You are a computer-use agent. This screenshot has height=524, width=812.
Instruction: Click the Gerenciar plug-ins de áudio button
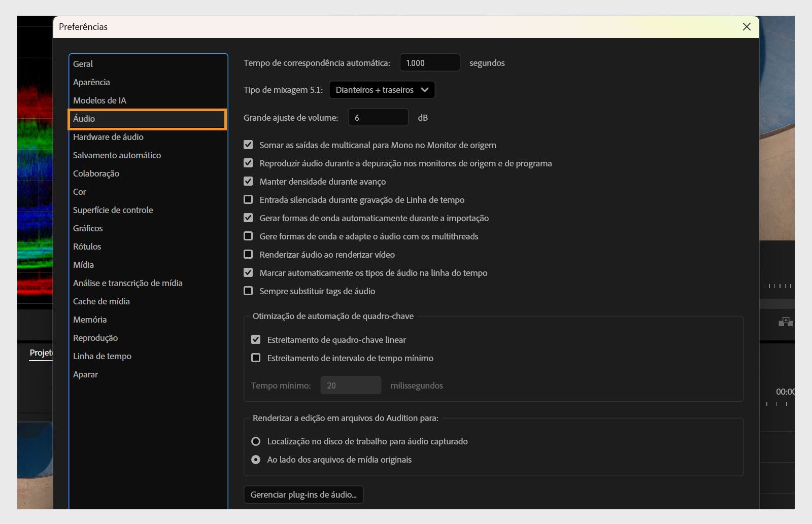303,494
